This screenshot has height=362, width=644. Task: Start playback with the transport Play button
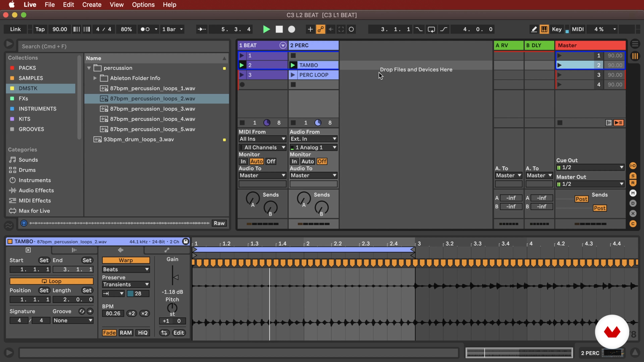click(x=266, y=29)
